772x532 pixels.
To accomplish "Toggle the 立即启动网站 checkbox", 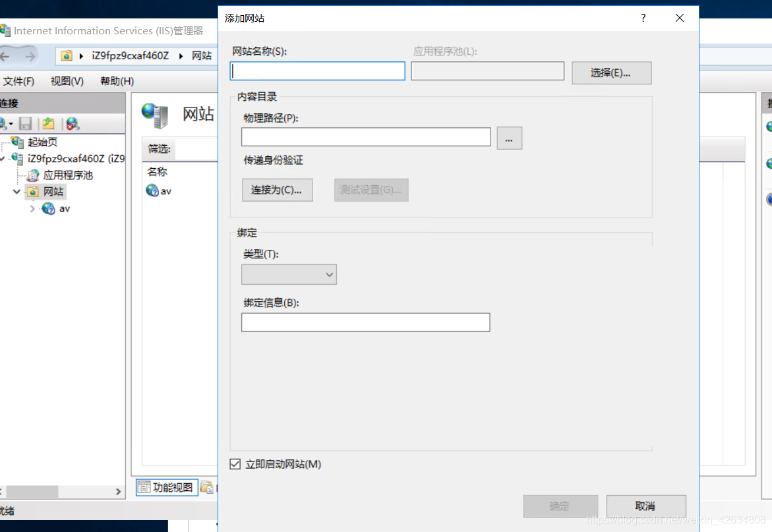I will (x=235, y=464).
